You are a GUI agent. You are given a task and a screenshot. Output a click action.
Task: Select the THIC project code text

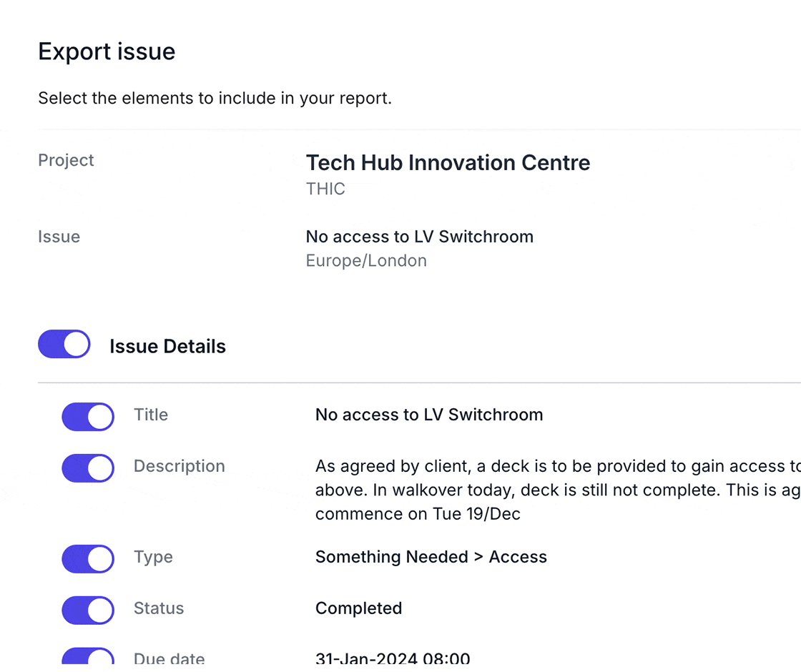[x=325, y=189]
